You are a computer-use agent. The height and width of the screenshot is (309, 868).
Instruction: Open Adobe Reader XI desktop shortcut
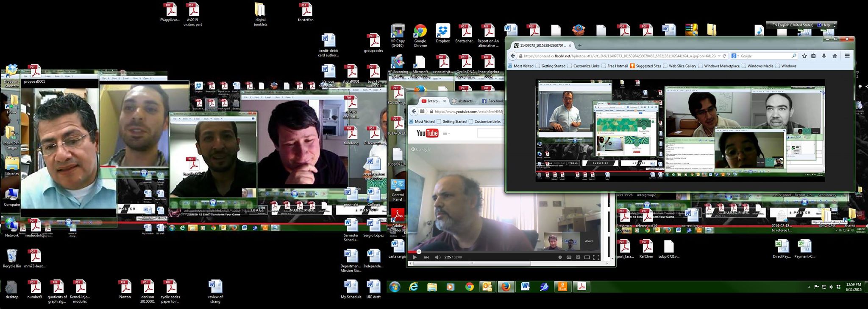coord(398,220)
